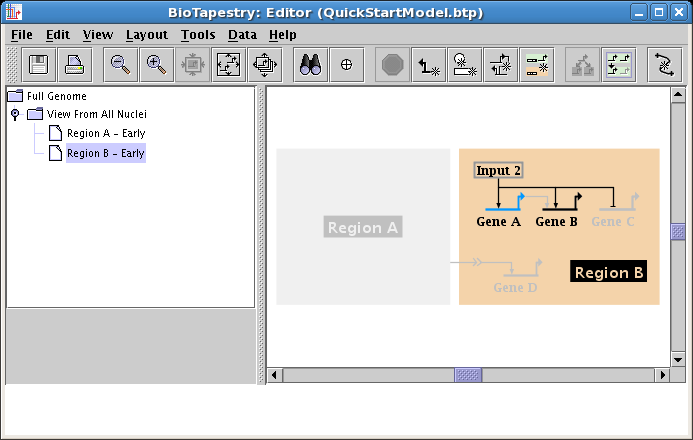Click the horizontal scrollbar thumb
Screen dimensions: 693x440
pos(468,375)
